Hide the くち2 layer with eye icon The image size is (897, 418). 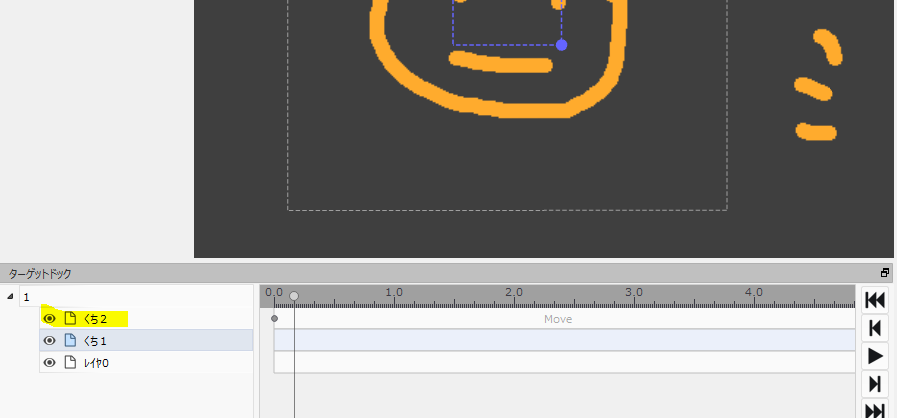pyautogui.click(x=50, y=319)
